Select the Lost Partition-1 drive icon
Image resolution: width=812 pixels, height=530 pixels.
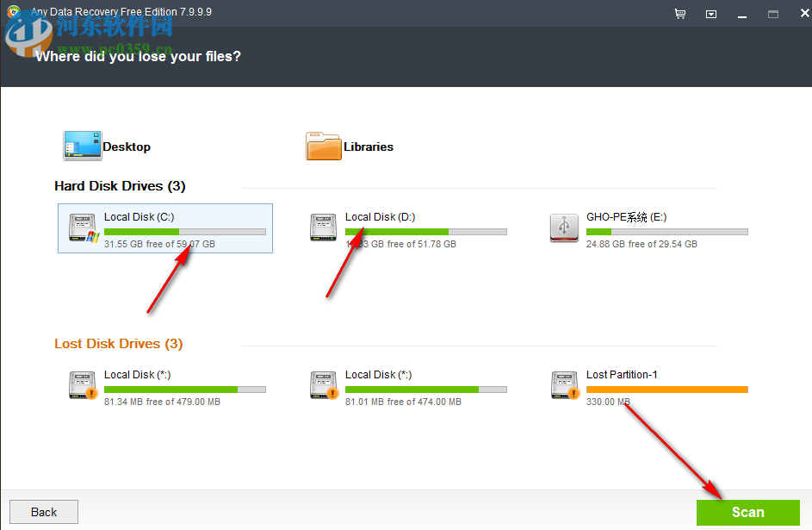pos(565,385)
